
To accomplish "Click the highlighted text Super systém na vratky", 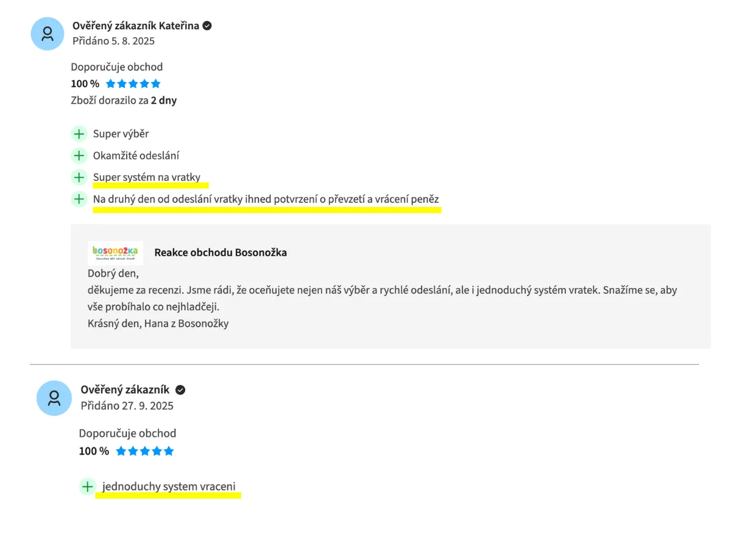I will tap(147, 177).
